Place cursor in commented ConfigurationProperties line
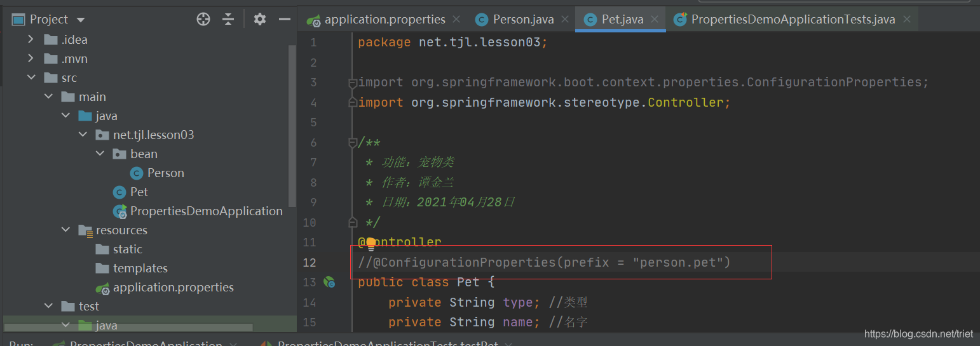Viewport: 980px width, 346px height. click(544, 262)
